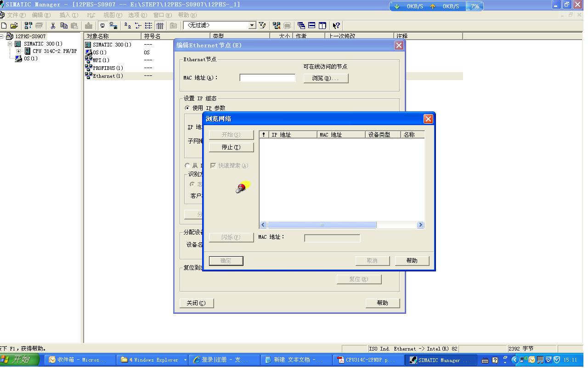The height and width of the screenshot is (368, 588).
Task: Open the View menu
Action: 113,15
